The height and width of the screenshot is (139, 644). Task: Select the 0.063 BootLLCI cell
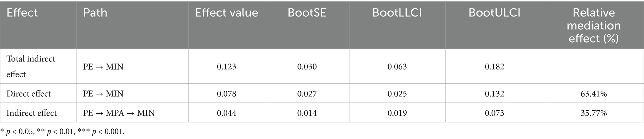pos(397,66)
